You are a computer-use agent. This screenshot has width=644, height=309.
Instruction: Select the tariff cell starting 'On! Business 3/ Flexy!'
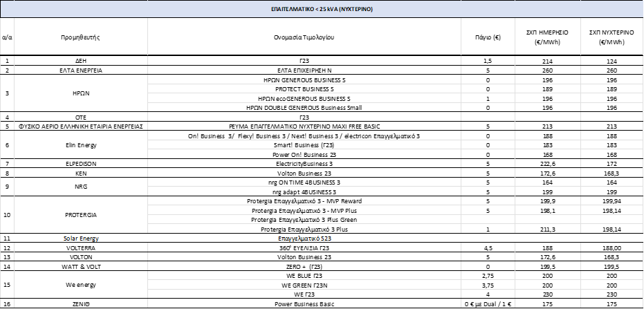pos(304,136)
